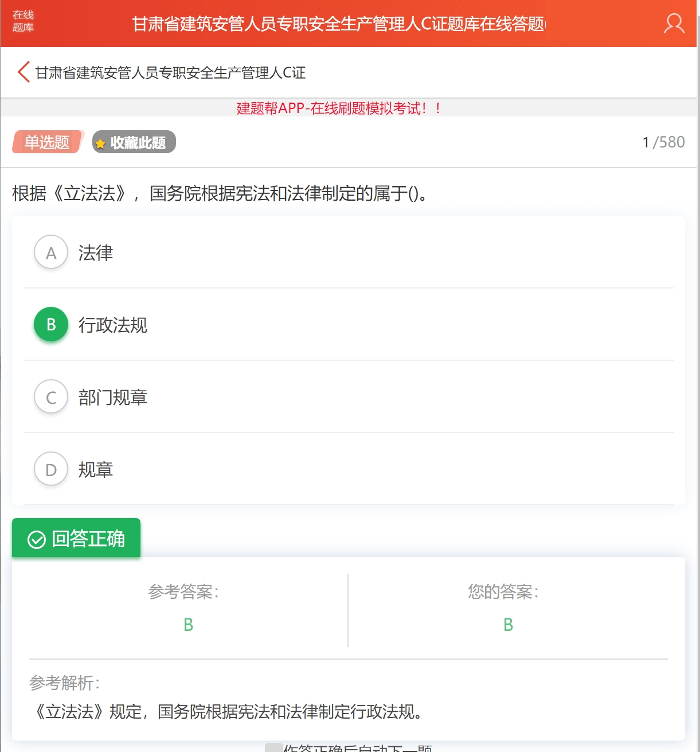
Task: Open the 建题帮APP promotional link
Action: 338,108
